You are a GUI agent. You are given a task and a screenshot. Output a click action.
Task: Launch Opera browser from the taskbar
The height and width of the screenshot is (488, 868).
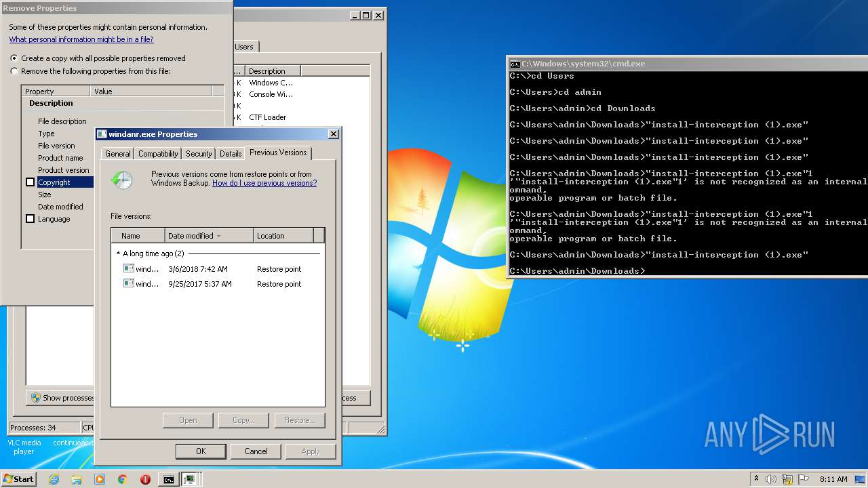click(145, 479)
